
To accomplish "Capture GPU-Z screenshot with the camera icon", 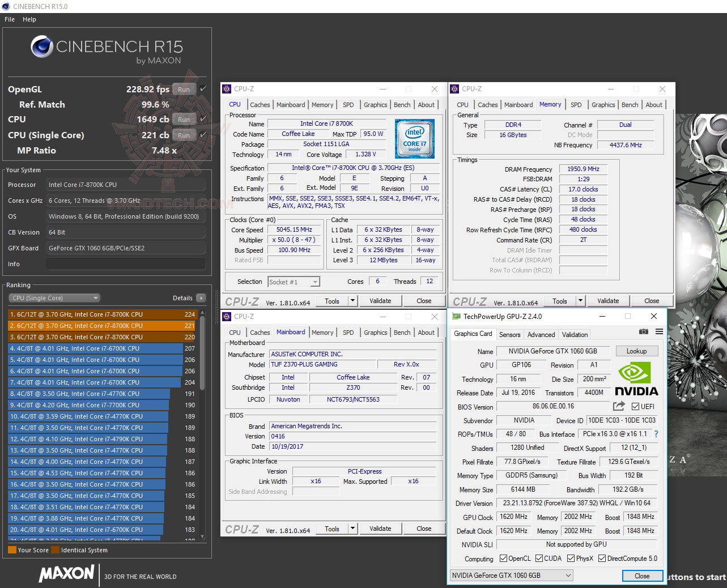I will tap(643, 332).
